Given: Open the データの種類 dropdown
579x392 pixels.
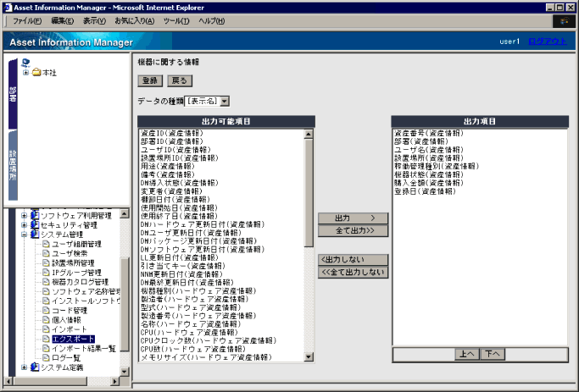Looking at the screenshot, I should click(207, 101).
